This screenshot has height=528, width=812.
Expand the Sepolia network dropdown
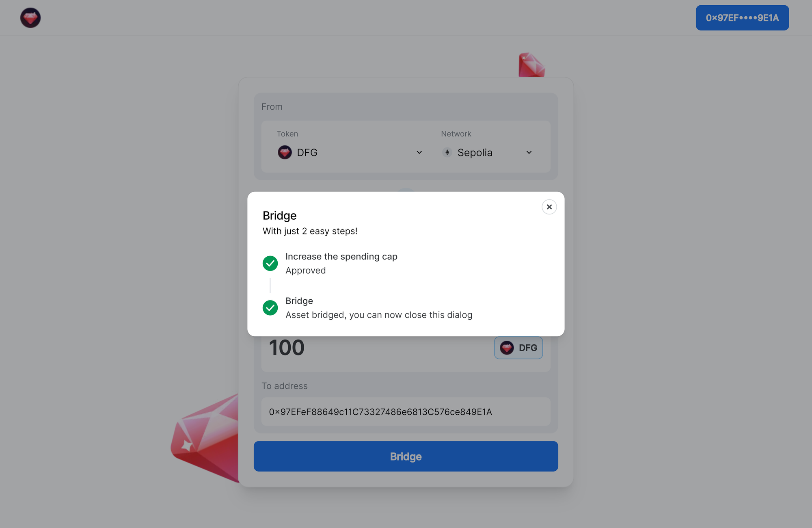(x=487, y=152)
